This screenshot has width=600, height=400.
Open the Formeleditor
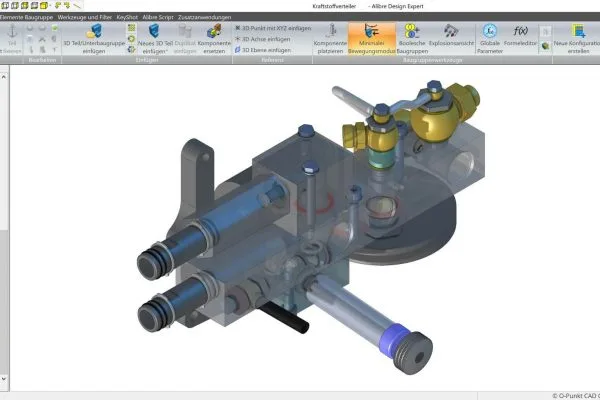click(520, 35)
